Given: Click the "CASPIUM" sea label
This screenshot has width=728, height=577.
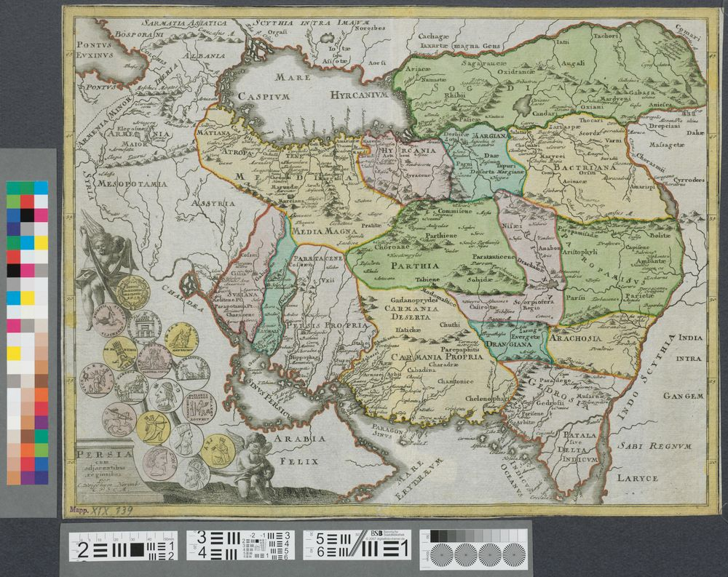Looking at the screenshot, I should click(x=264, y=96).
